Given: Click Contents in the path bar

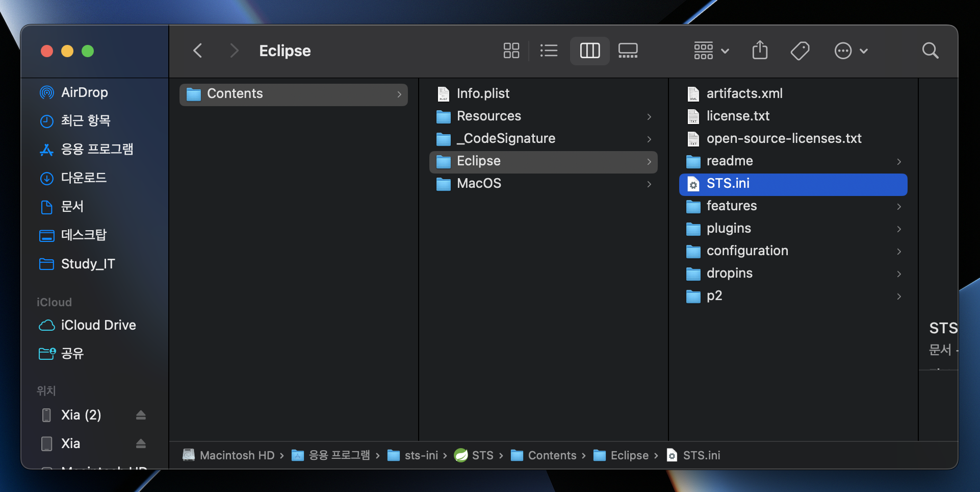Looking at the screenshot, I should [544, 455].
